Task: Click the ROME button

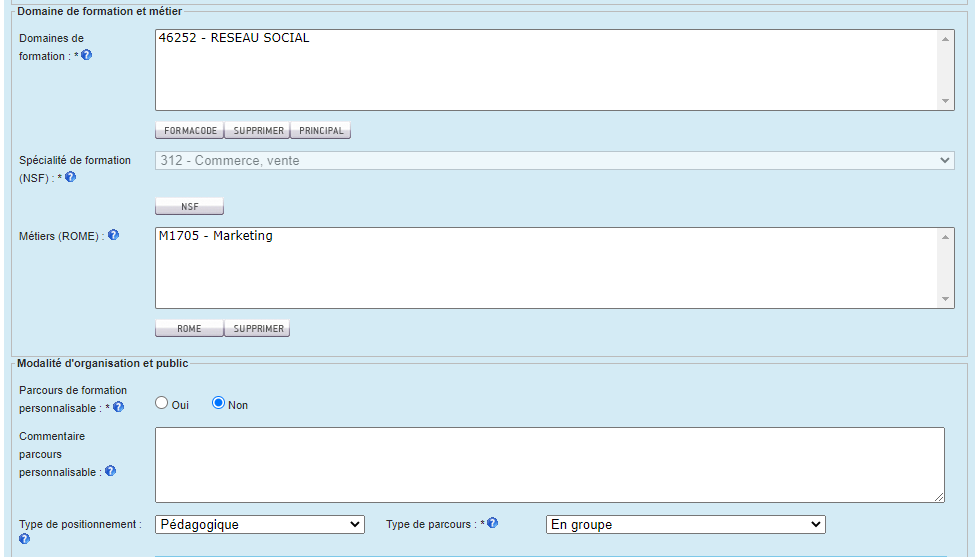Action: pyautogui.click(x=189, y=328)
